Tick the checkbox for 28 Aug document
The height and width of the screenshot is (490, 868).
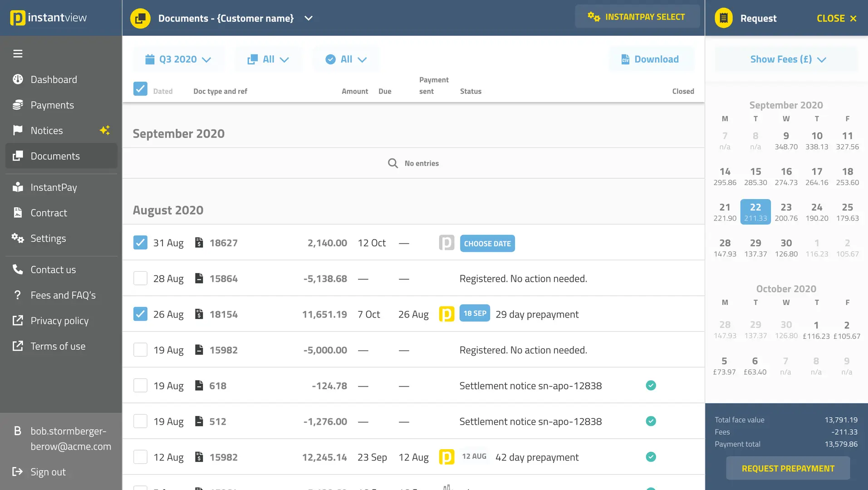pos(140,278)
